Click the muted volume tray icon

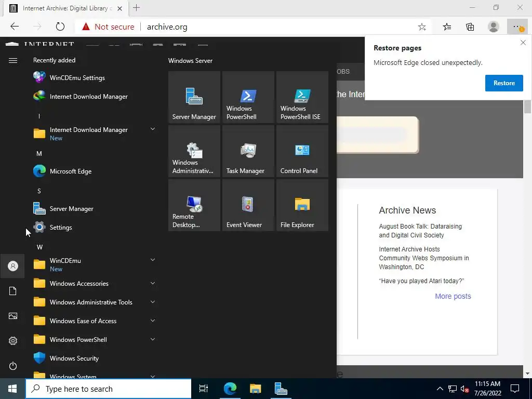[x=464, y=389]
